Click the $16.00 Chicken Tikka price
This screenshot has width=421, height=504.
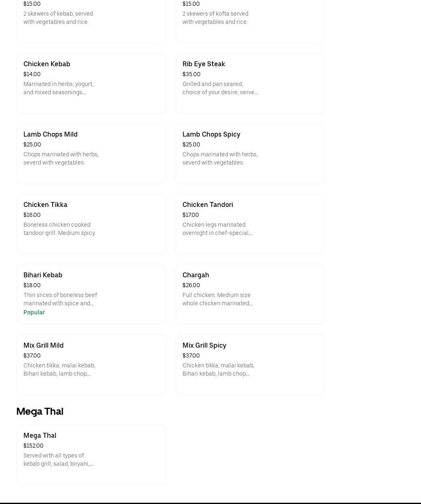[32, 215]
